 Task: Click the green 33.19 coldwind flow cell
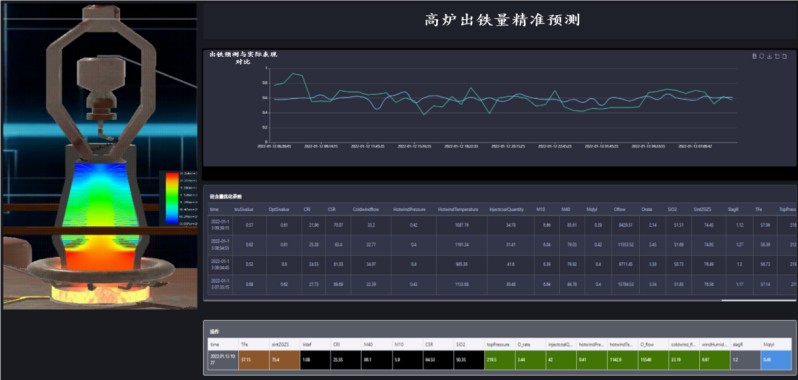685,360
